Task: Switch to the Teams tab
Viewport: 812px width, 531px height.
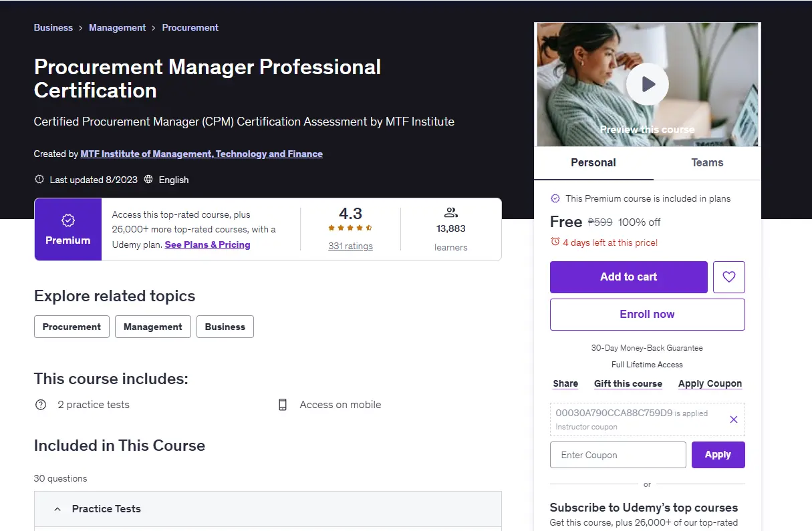Action: click(x=707, y=163)
